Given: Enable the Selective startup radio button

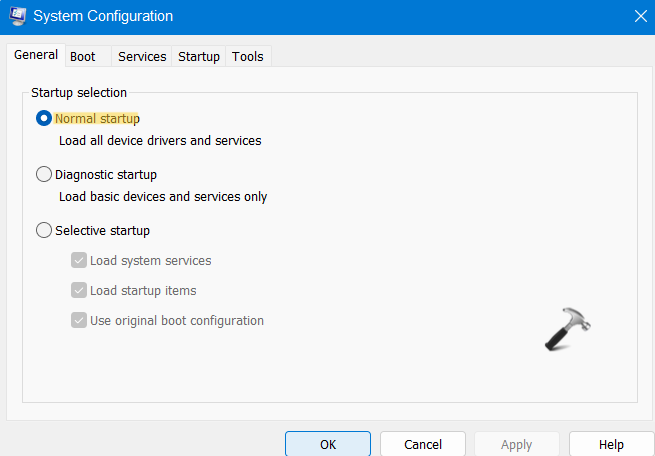Looking at the screenshot, I should coord(44,230).
